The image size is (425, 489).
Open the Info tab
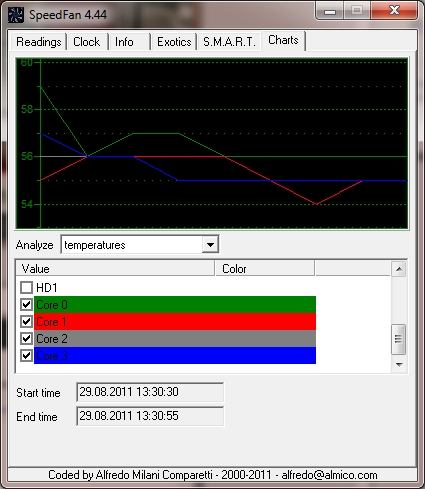pyautogui.click(x=129, y=42)
